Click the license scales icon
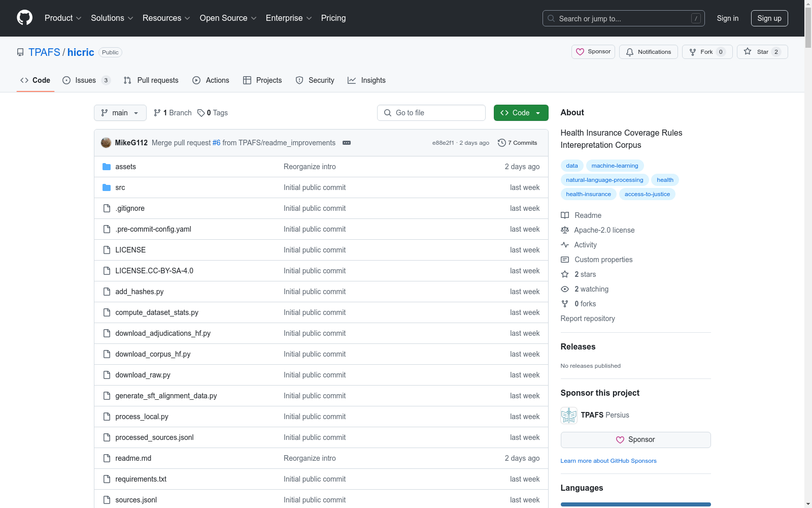This screenshot has height=508, width=812. [x=565, y=230]
